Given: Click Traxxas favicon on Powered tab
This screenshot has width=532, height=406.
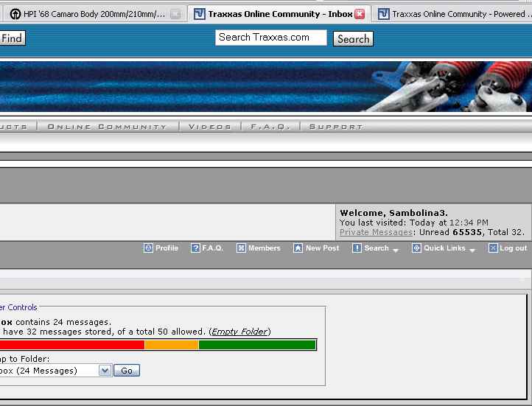Looking at the screenshot, I should click(x=383, y=14).
